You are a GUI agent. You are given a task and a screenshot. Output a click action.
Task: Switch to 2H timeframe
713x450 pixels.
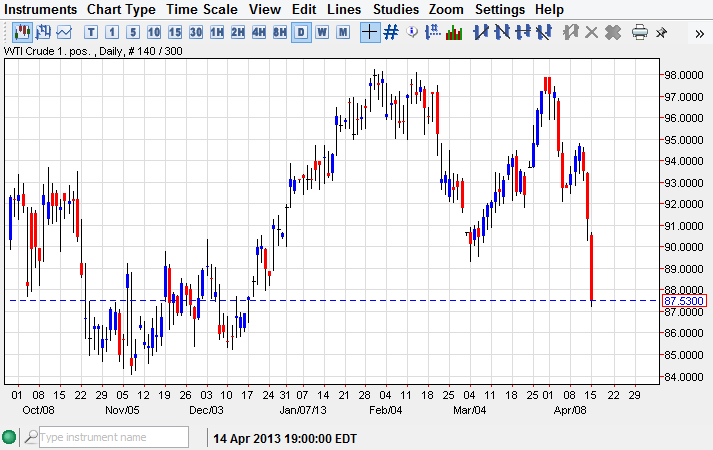pos(237,32)
